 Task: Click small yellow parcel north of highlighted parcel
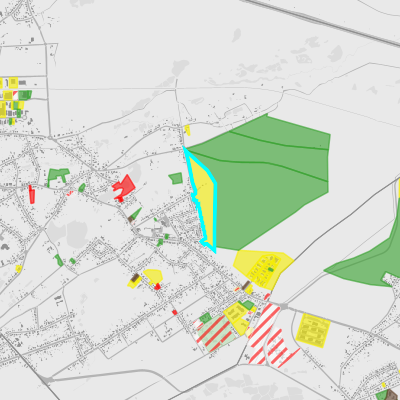pos(187,130)
